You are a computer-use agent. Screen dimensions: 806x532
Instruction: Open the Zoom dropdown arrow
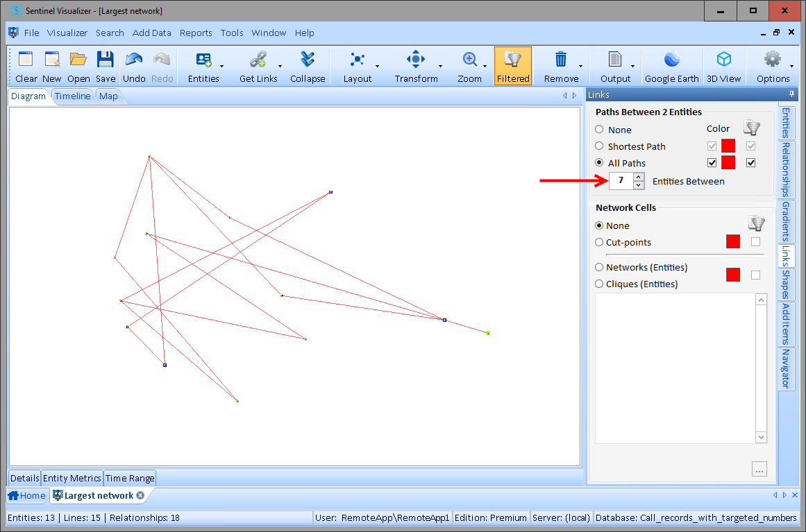point(484,66)
